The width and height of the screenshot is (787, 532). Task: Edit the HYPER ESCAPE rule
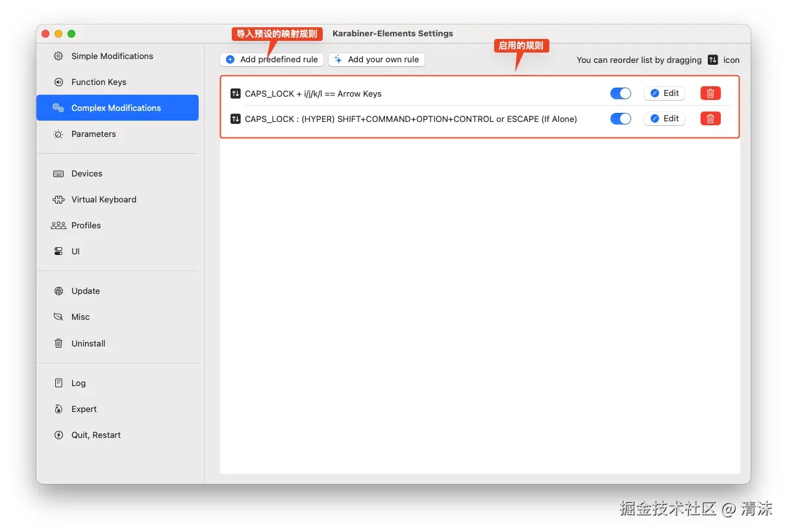click(664, 119)
